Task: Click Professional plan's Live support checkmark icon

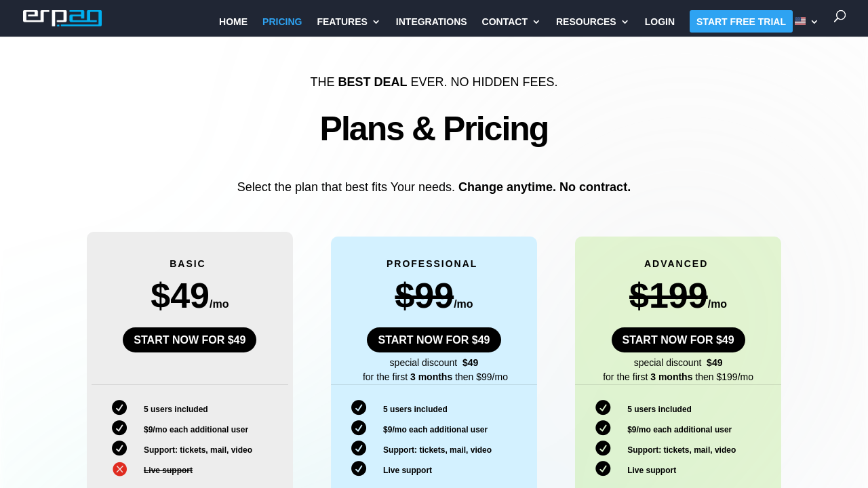Action: point(359,468)
